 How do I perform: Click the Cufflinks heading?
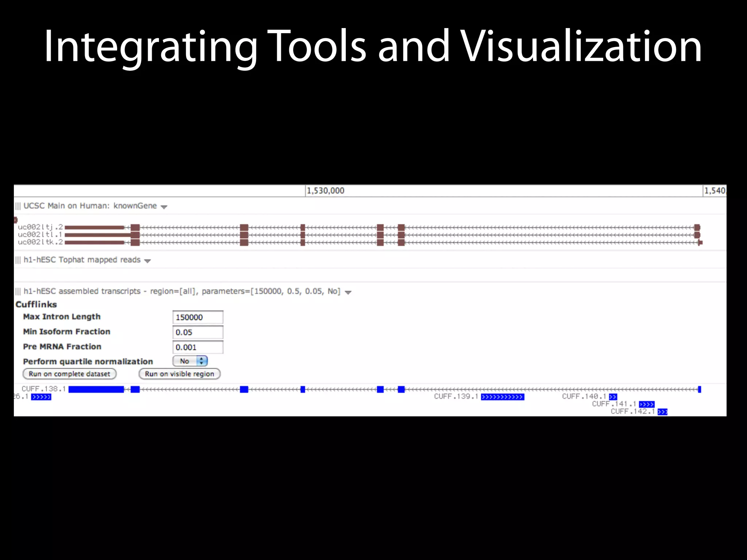point(36,304)
